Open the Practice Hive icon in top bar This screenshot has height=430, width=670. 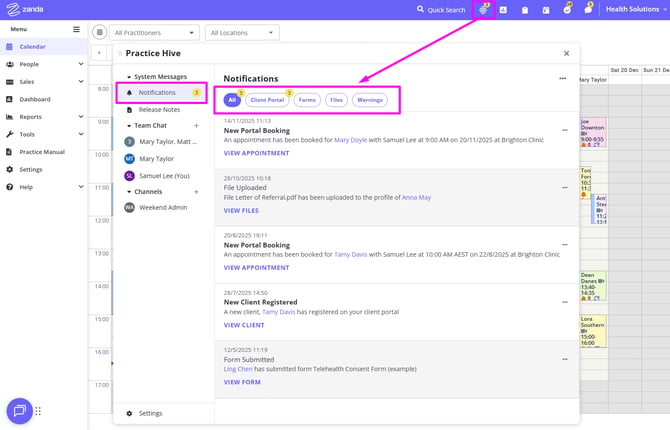[484, 9]
